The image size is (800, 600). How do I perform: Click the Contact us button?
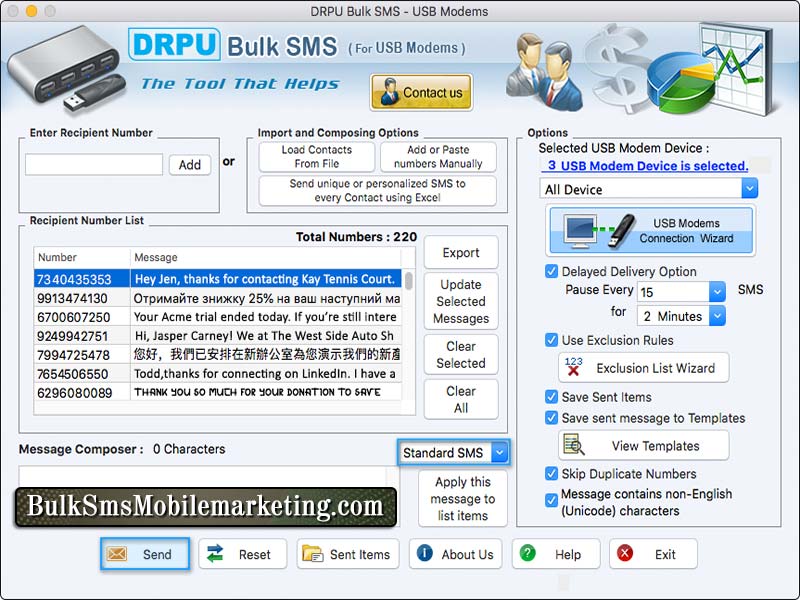[421, 93]
